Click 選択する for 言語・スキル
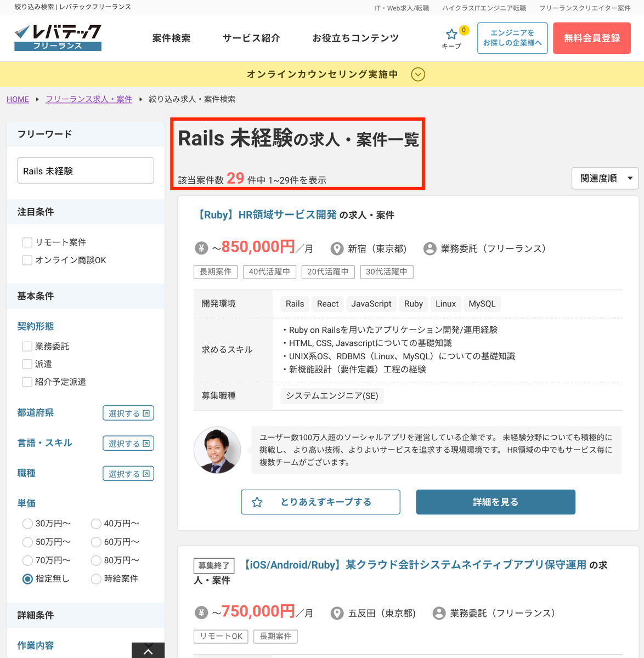The width and height of the screenshot is (644, 658). click(x=128, y=444)
